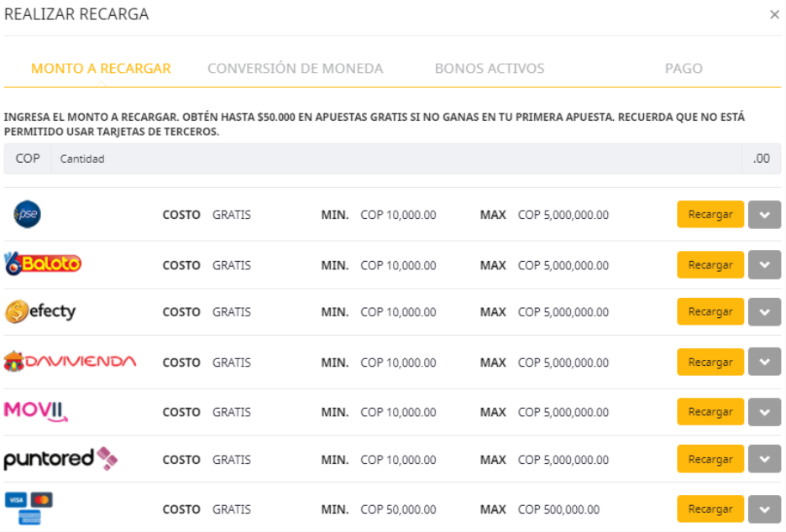Expand the PSE row dropdown arrow
The width and height of the screenshot is (786, 532).
click(764, 215)
